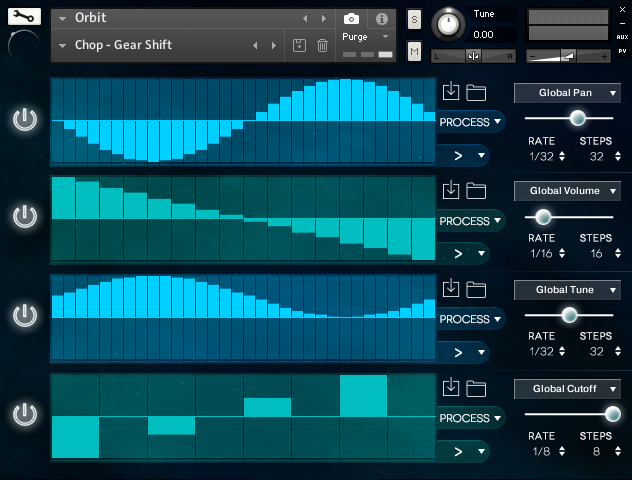This screenshot has height=480, width=632.
Task: Open the Global Pan destination dropdown
Action: 567,93
